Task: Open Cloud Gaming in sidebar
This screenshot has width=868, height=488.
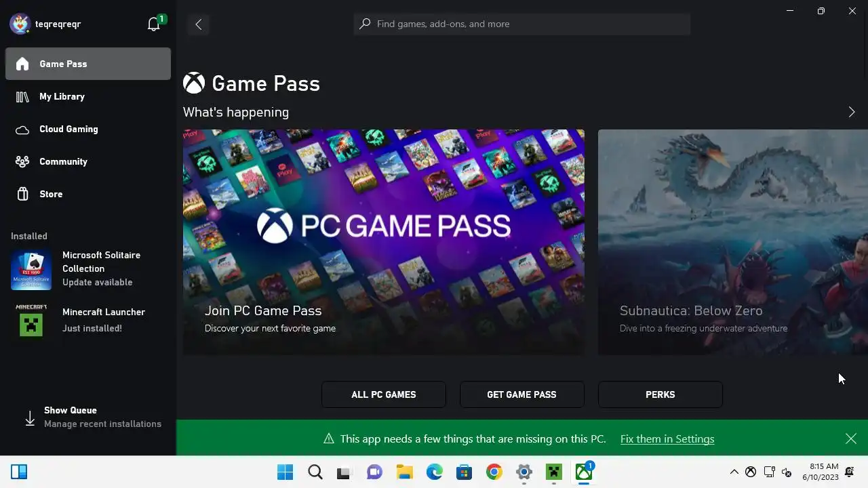Action: [x=88, y=129]
